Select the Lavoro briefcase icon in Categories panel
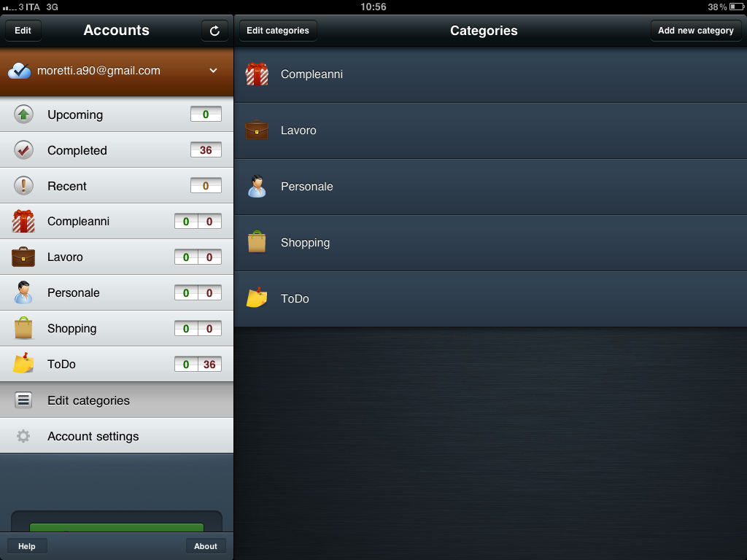This screenshot has width=747, height=560. click(x=257, y=130)
